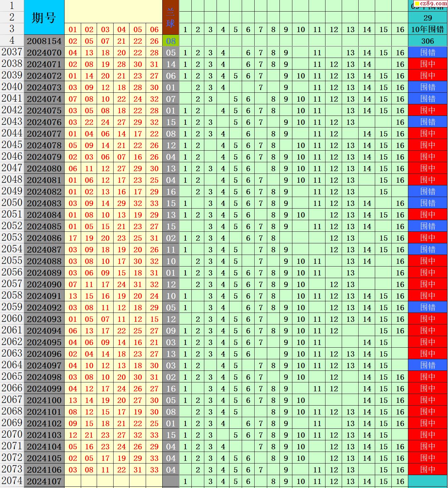Image resolution: width=448 pixels, height=488 pixels.
Task: Select red number 33 in row 2024083
Action: (x=154, y=203)
